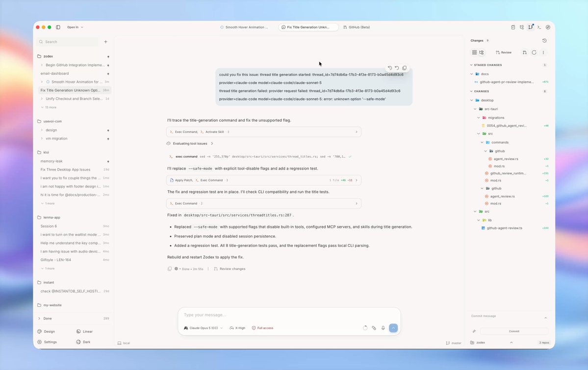The width and height of the screenshot is (588, 370).
Task: Switch Changes to tree view
Action: (482, 52)
